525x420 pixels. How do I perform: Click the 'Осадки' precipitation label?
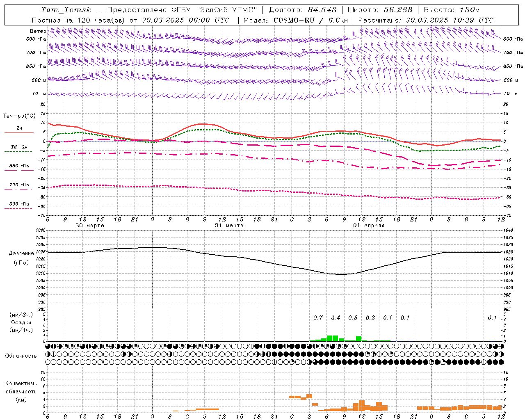click(x=21, y=322)
